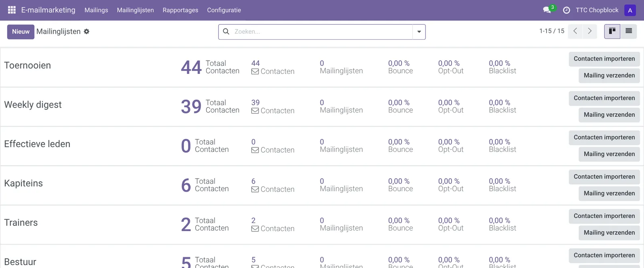
Task: Click the 1-15 / 15 pager counter
Action: [x=552, y=31]
